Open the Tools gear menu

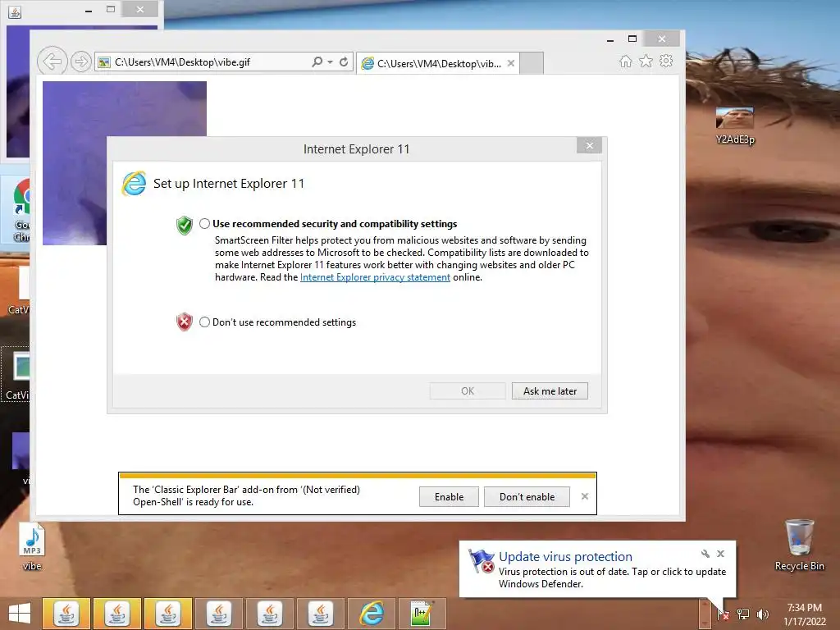coord(666,61)
